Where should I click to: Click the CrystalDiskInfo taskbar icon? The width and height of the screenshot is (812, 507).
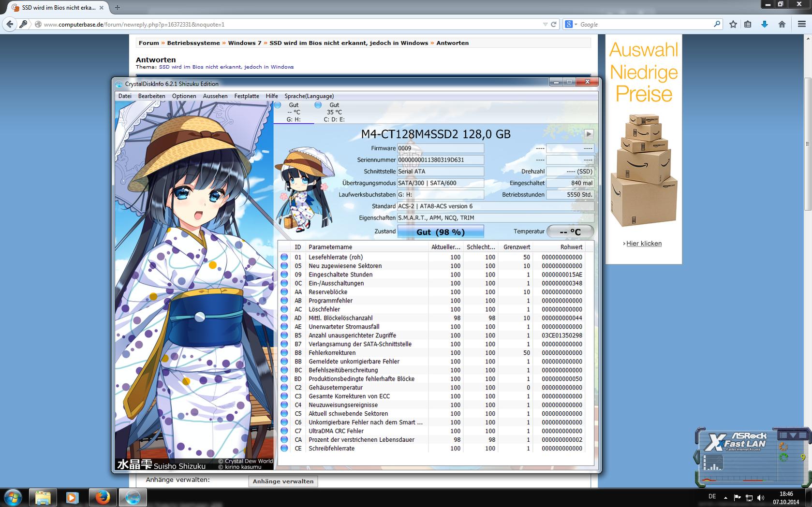pyautogui.click(x=133, y=497)
